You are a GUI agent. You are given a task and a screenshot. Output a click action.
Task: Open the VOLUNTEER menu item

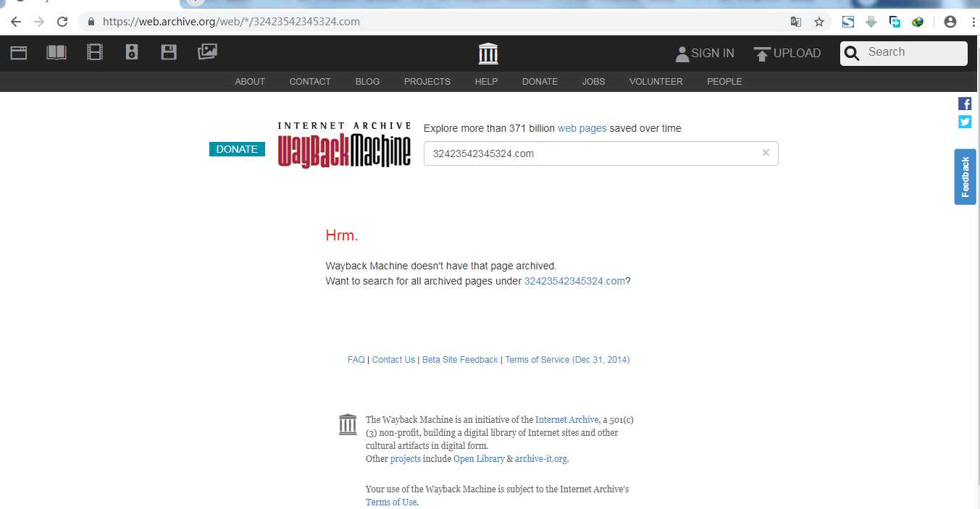656,82
